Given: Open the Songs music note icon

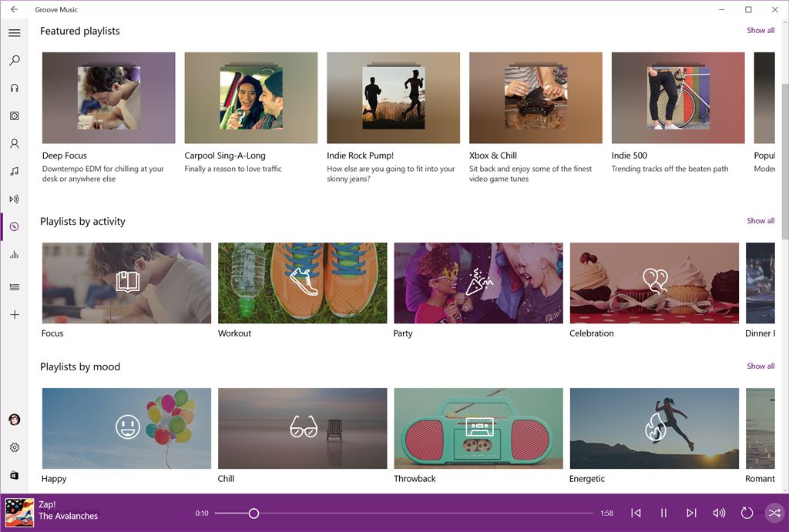Looking at the screenshot, I should [x=15, y=171].
